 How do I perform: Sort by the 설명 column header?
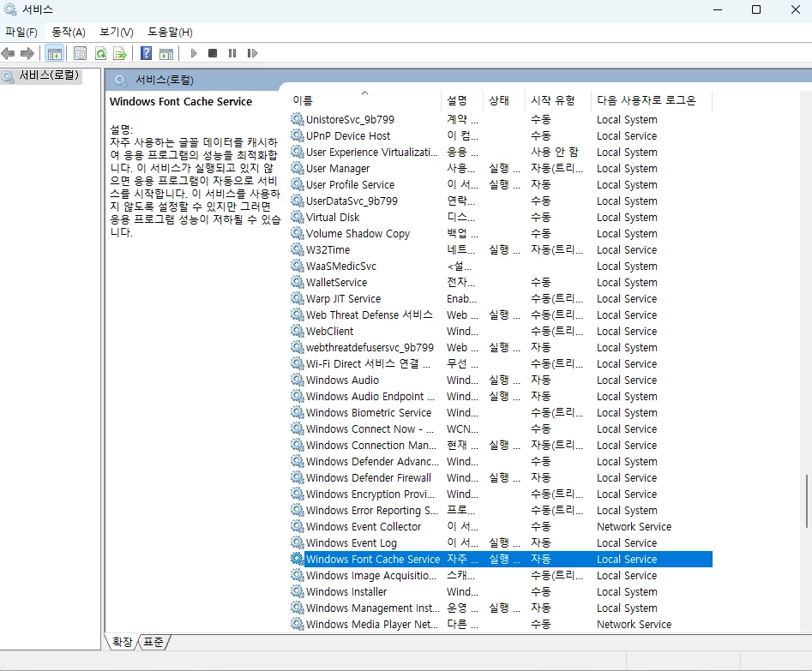point(461,100)
